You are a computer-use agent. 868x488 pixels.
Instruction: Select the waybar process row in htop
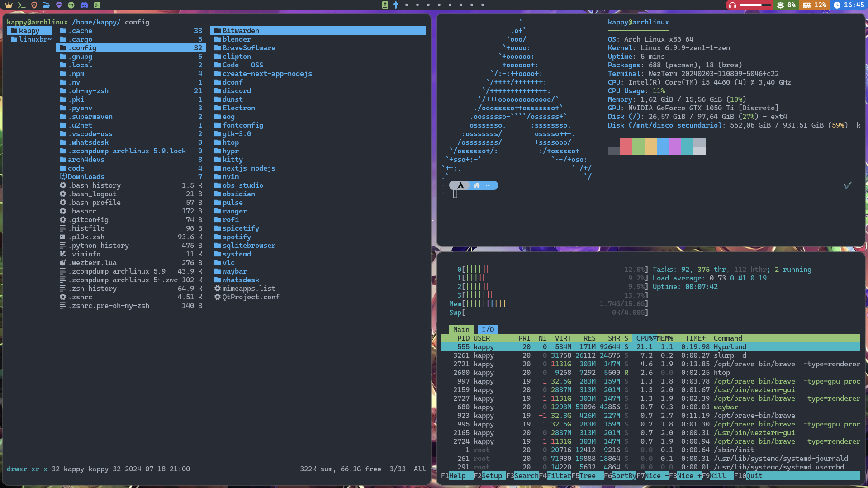point(650,407)
